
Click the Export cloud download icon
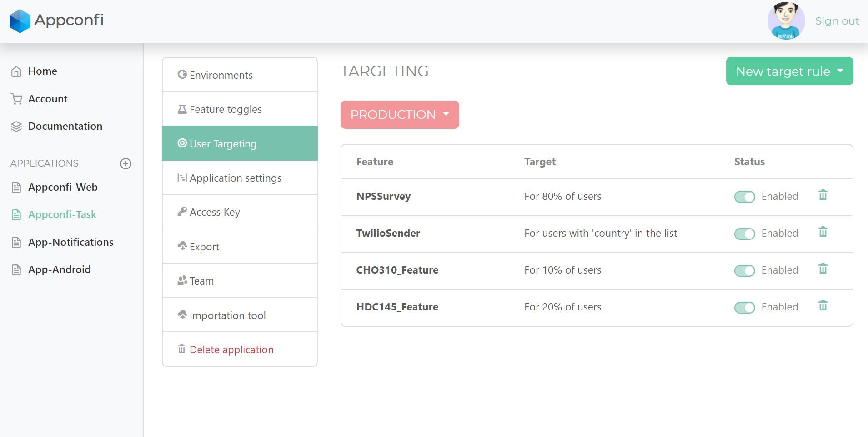click(182, 246)
